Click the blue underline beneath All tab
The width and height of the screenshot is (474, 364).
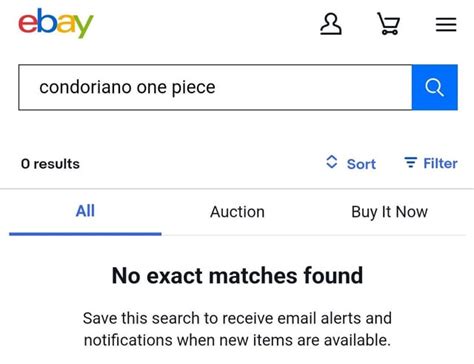pyautogui.click(x=85, y=234)
